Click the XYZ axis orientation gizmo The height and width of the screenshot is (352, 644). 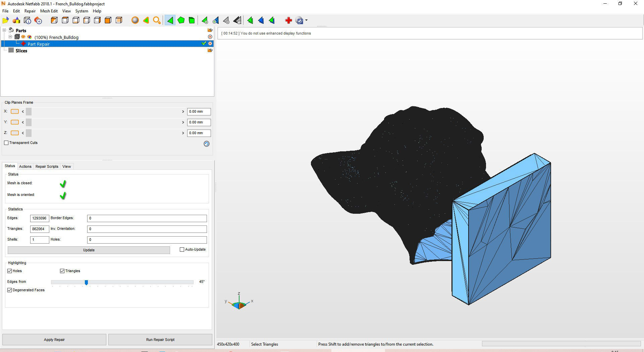click(239, 301)
